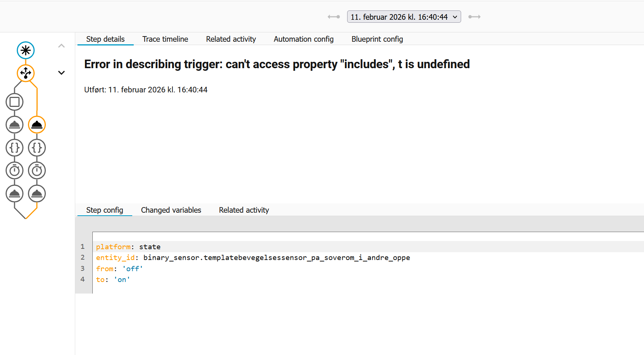Go to older trace with left arrow

[334, 17]
